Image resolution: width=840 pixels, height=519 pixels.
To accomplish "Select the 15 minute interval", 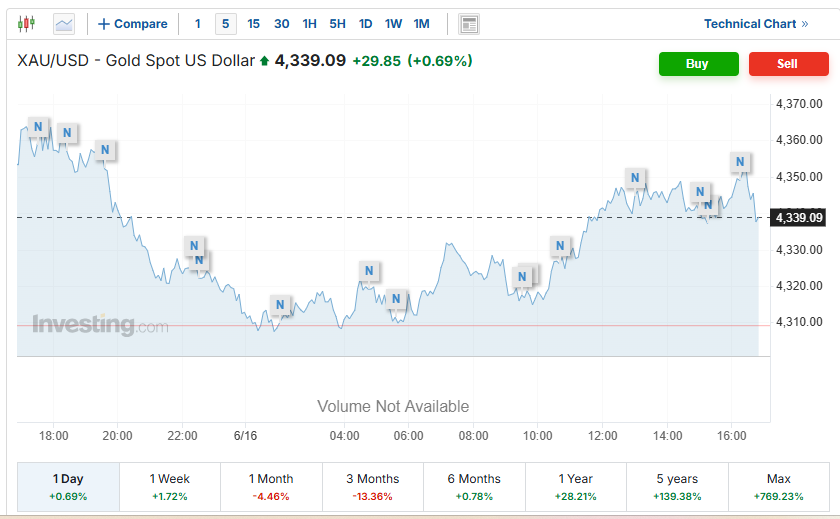I will [x=253, y=24].
